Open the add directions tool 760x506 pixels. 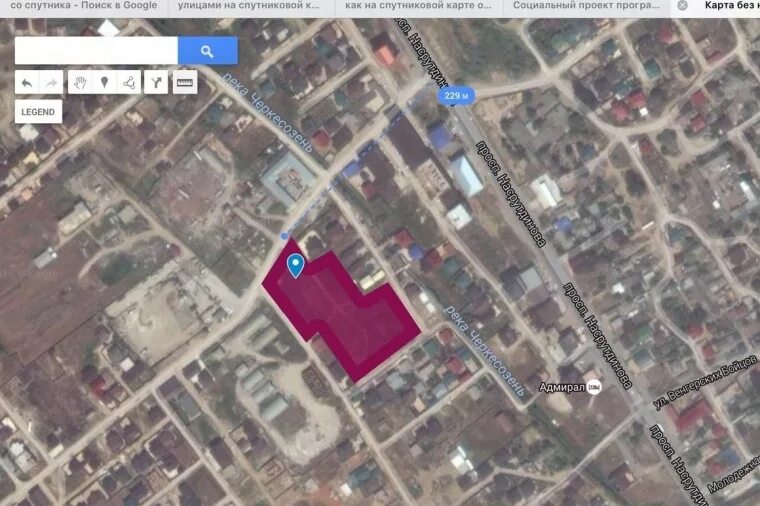(x=156, y=83)
